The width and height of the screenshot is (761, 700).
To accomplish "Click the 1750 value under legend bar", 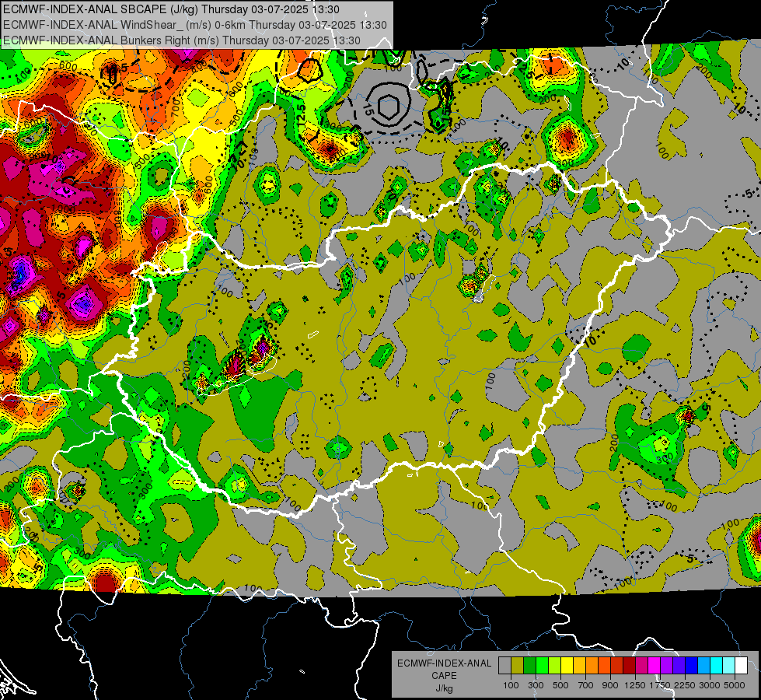I will (x=661, y=685).
